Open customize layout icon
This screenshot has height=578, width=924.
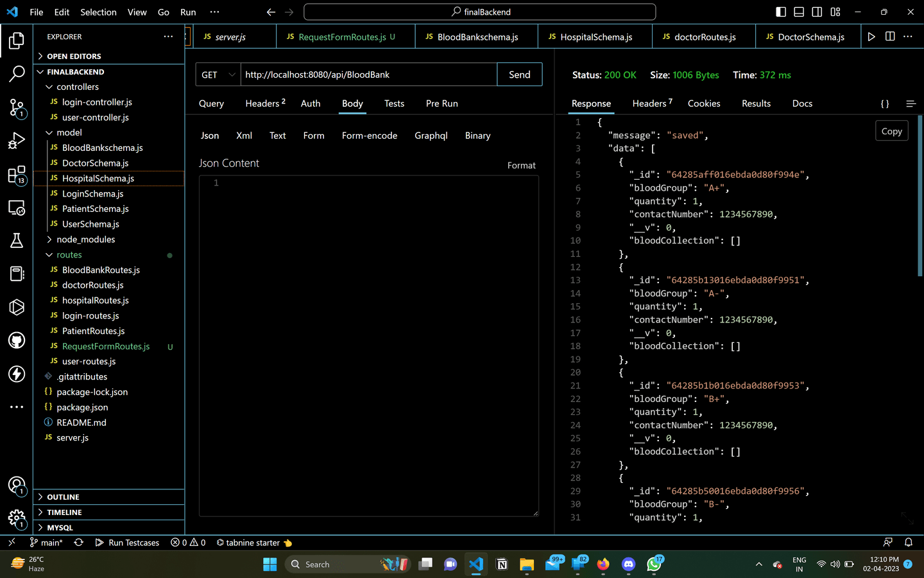pos(835,12)
